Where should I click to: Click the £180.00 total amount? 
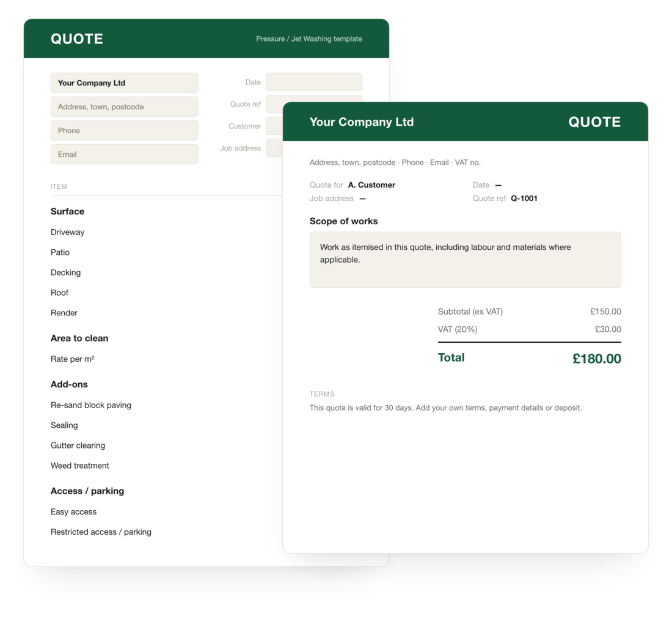[x=597, y=358]
